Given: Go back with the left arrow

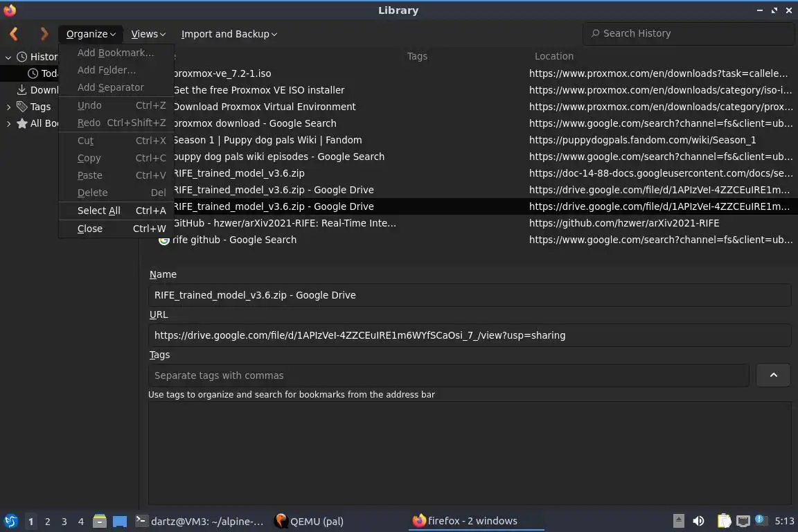Looking at the screenshot, I should [x=14, y=34].
